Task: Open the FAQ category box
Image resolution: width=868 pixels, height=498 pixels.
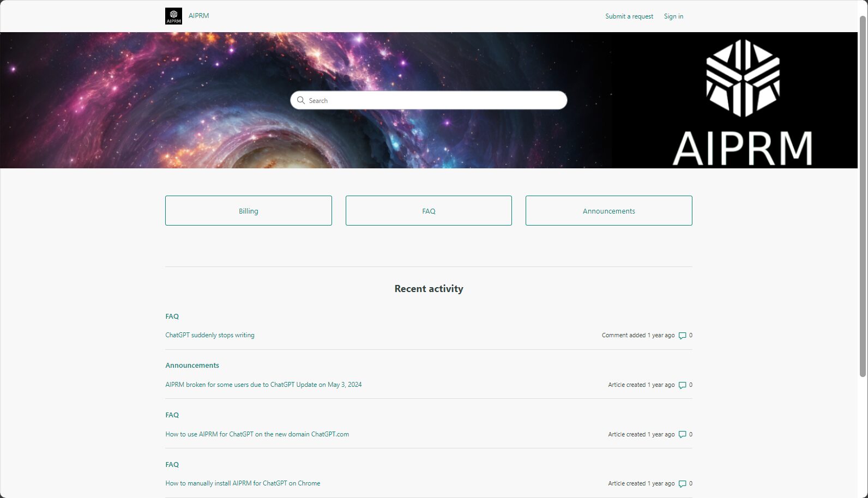Action: pyautogui.click(x=429, y=210)
